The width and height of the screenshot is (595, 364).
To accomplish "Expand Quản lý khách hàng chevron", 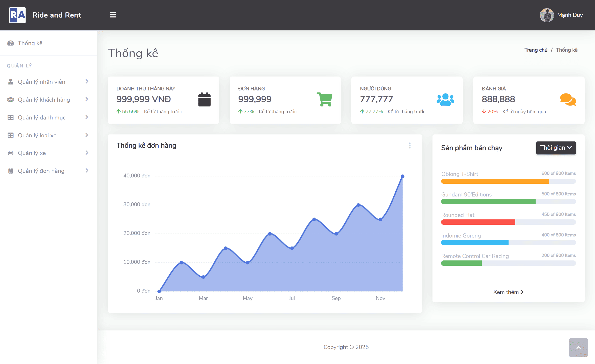I will [x=87, y=99].
